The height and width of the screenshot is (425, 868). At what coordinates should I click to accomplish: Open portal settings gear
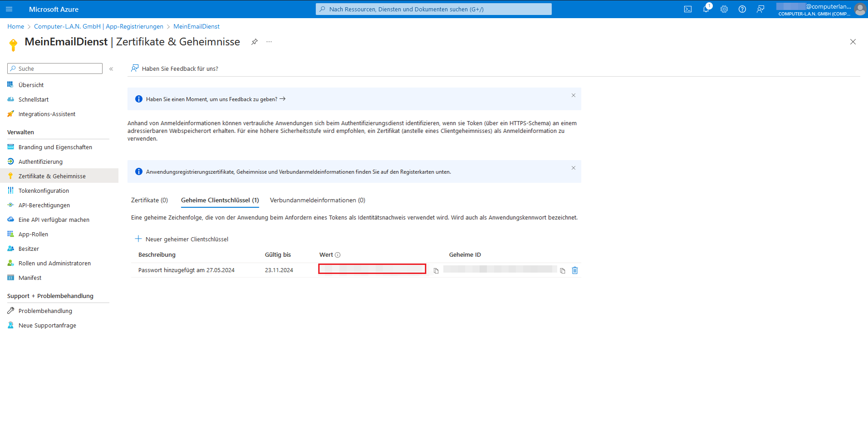tap(724, 9)
